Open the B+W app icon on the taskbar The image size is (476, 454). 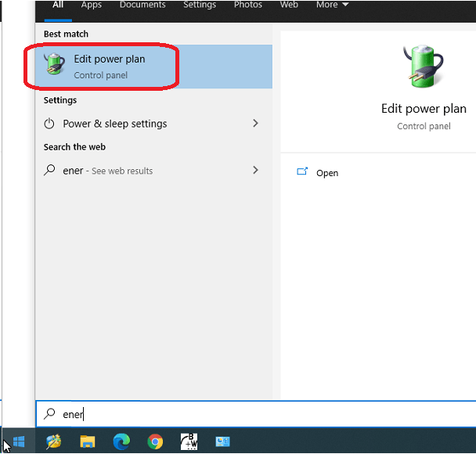pos(189,441)
